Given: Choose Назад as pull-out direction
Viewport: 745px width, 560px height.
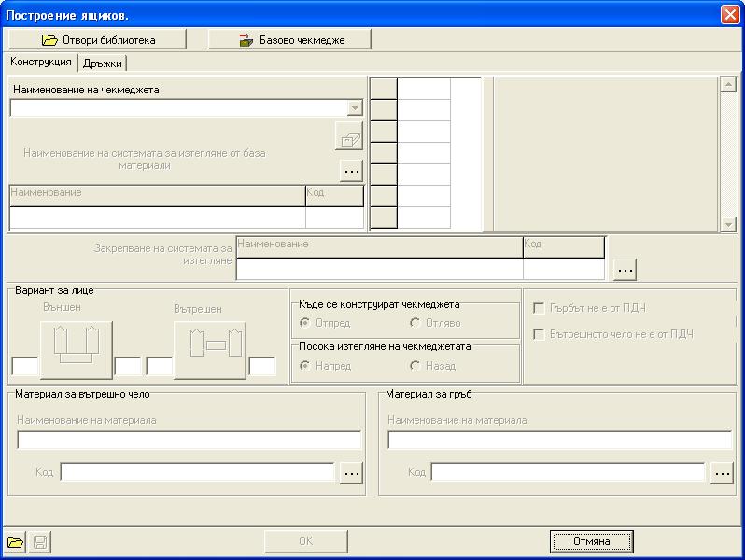Looking at the screenshot, I should (415, 366).
